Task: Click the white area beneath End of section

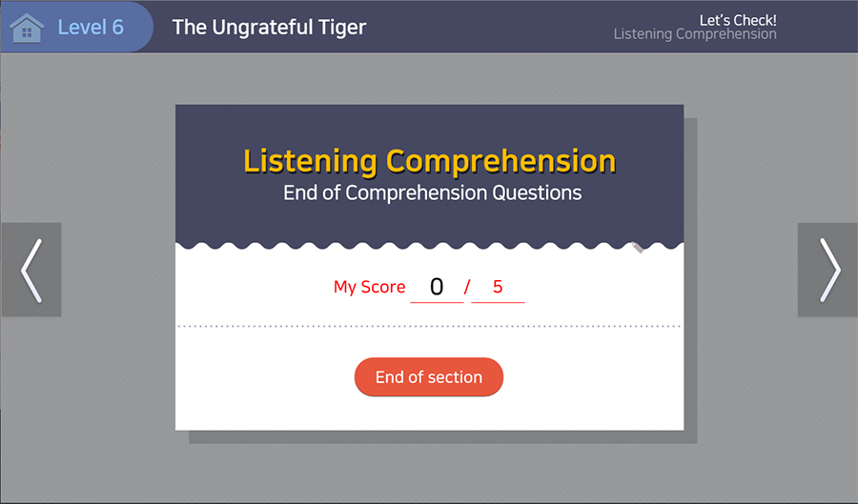Action: (x=429, y=413)
